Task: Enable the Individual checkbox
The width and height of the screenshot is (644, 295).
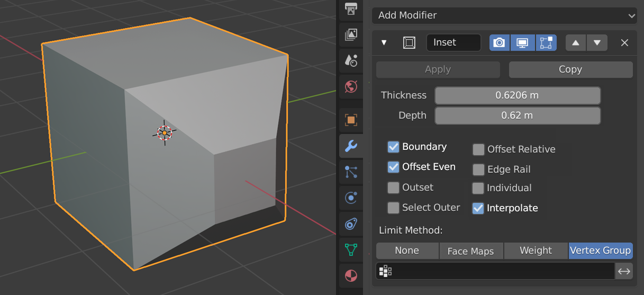Action: (x=478, y=188)
